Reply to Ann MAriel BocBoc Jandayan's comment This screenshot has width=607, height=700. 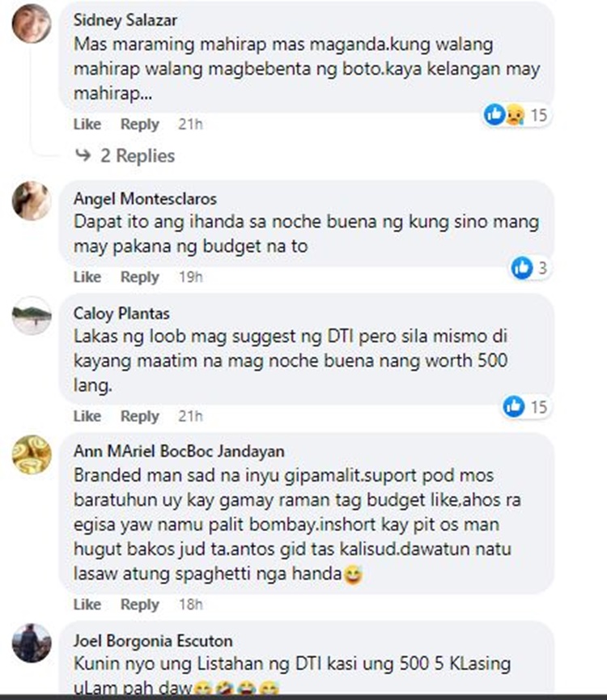click(x=140, y=605)
